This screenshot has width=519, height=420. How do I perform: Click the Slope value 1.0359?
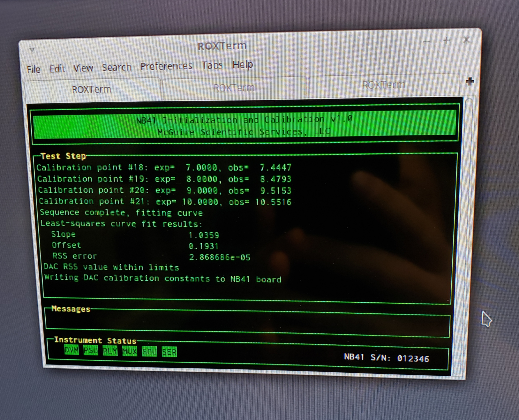(204, 235)
